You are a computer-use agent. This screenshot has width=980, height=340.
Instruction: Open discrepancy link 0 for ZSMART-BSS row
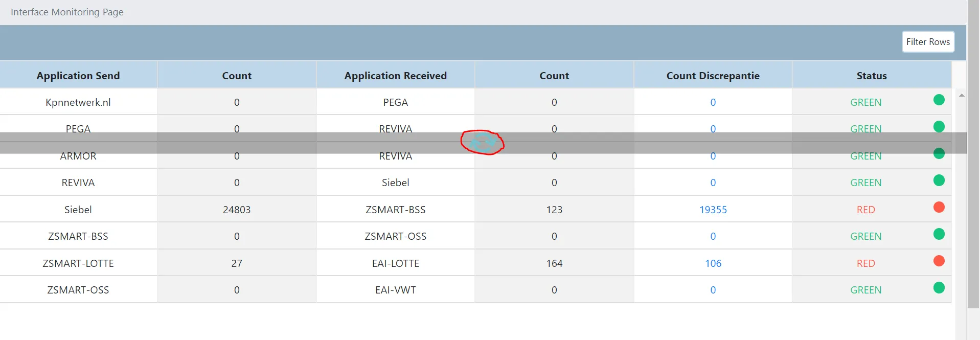[713, 236]
